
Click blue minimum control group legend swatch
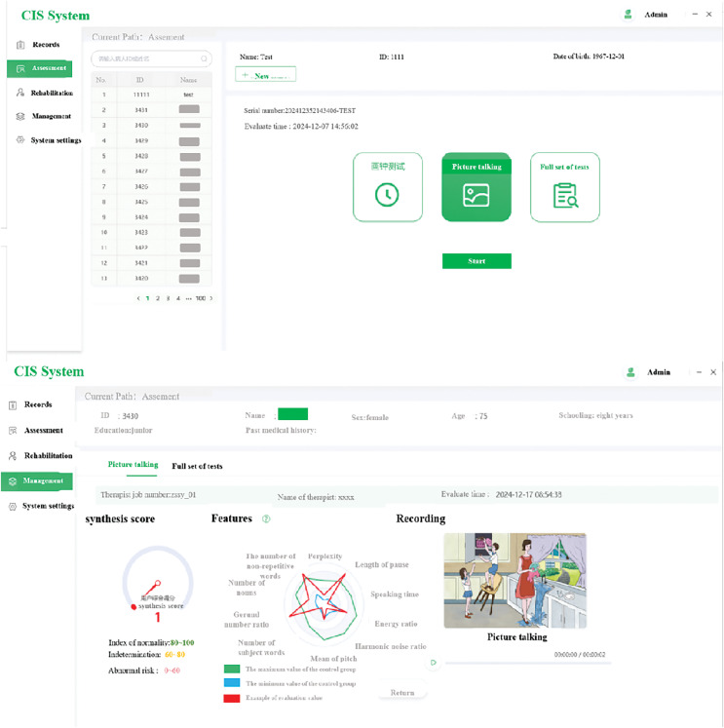point(232,683)
